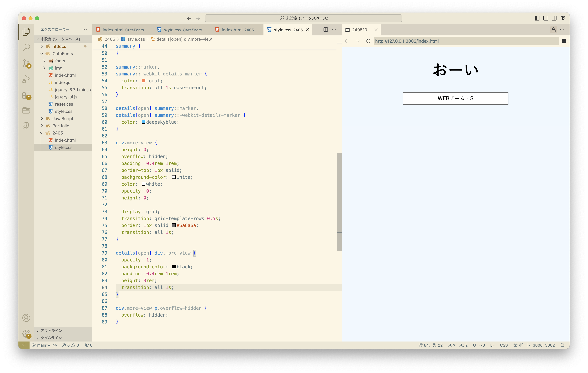Screen dimensions: 588x373
Task: Collapse the CuteFonts folder
Action: [63, 53]
